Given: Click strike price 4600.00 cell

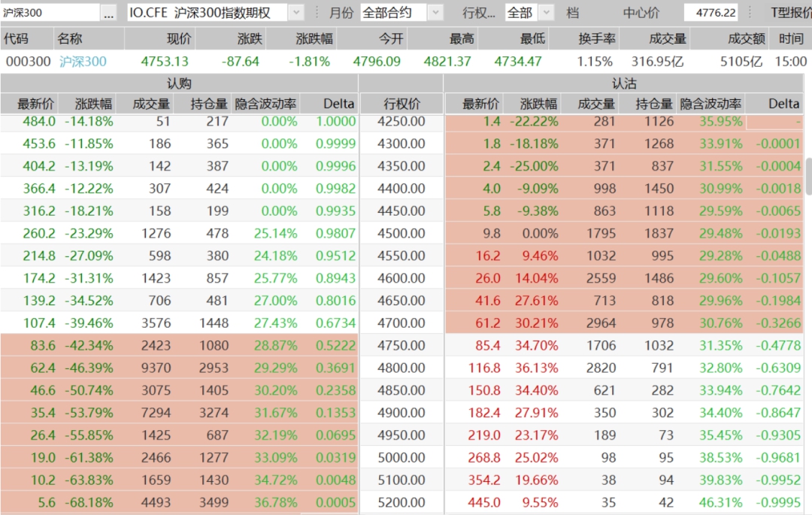Looking at the screenshot, I should tap(401, 278).
